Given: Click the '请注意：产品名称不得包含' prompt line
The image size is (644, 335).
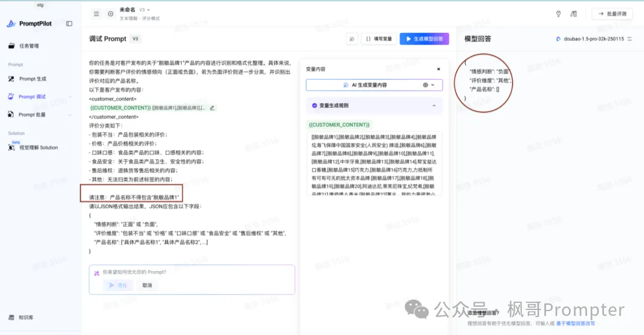Looking at the screenshot, I should (x=134, y=197).
